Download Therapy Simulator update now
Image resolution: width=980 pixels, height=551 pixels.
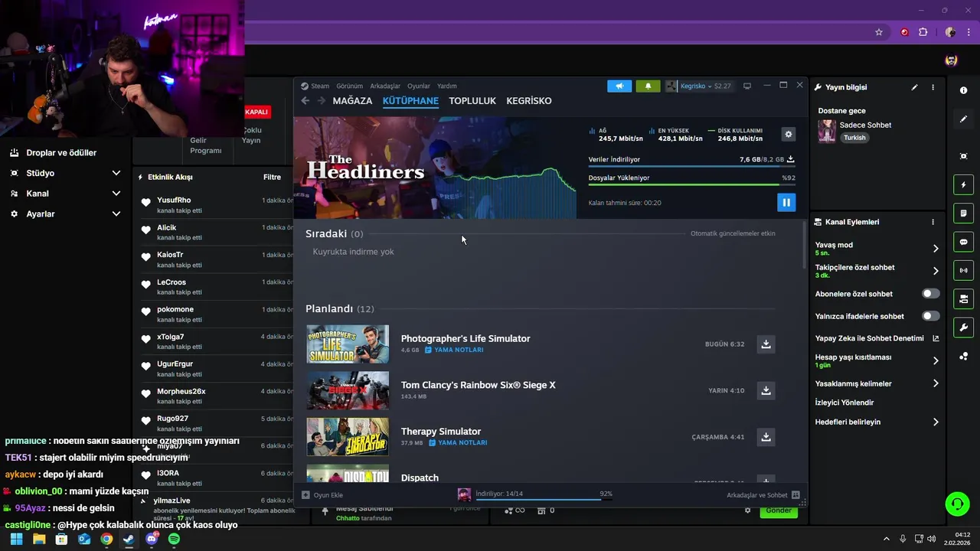[766, 437]
